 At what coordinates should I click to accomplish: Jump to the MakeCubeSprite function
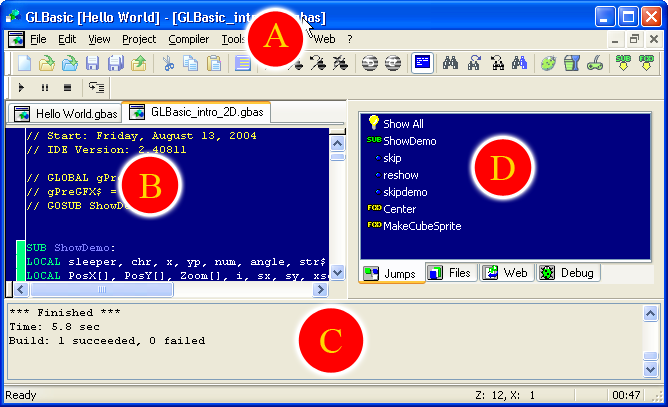pos(422,226)
